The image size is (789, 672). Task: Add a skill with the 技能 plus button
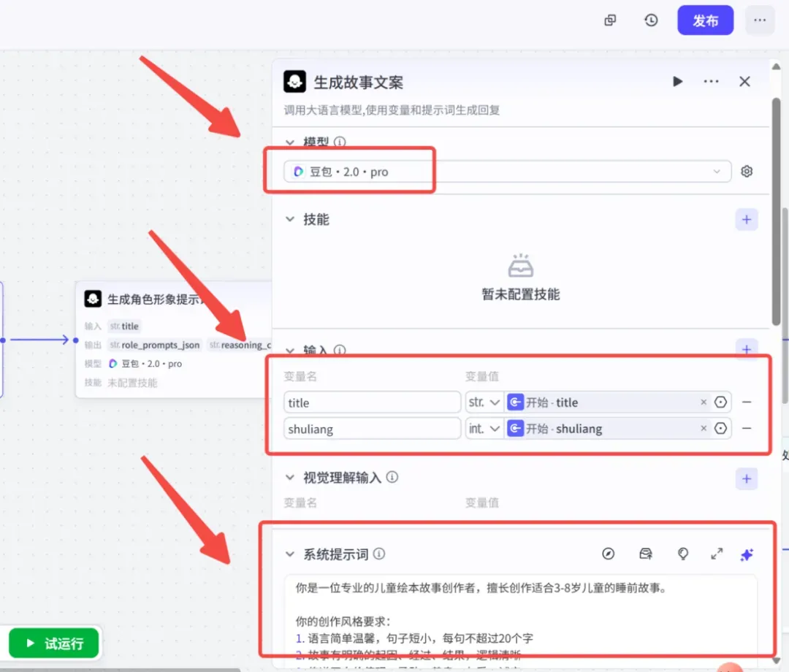click(747, 219)
